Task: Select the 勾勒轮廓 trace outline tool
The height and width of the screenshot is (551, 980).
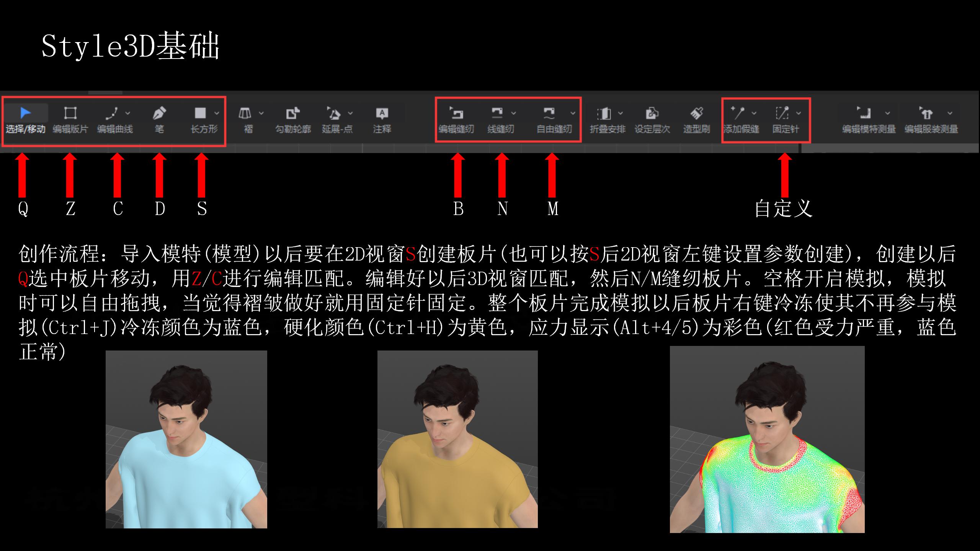Action: [293, 119]
